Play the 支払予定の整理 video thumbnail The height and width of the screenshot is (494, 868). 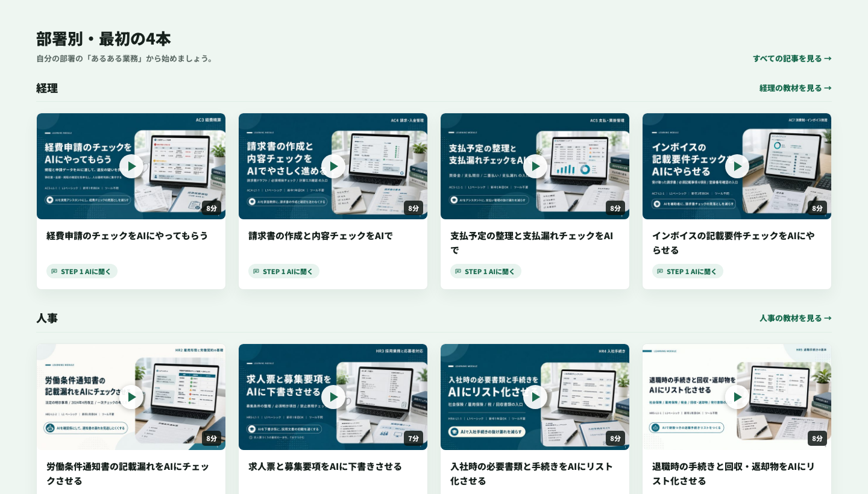535,166
